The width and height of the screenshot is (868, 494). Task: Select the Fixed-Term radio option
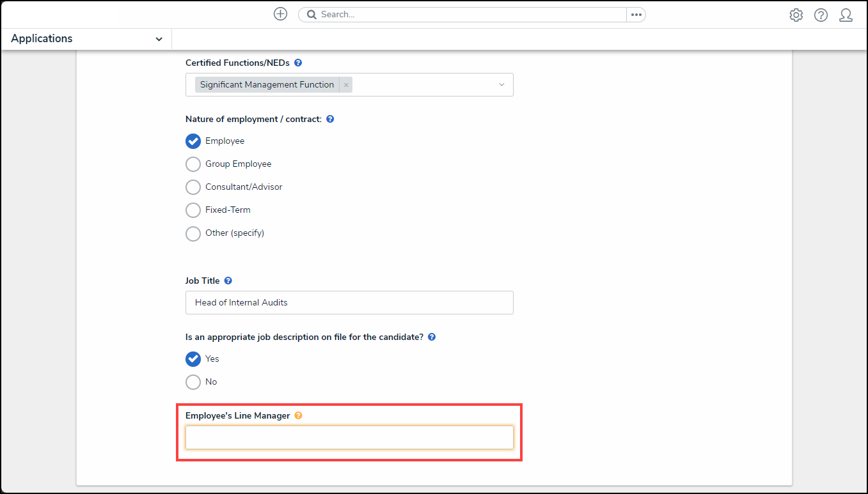(x=193, y=210)
